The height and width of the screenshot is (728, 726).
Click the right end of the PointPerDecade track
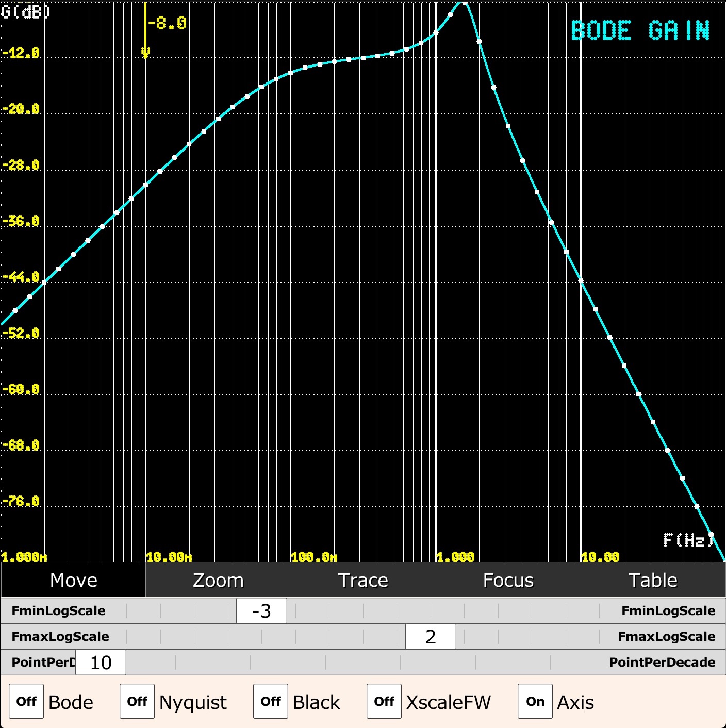[593, 663]
